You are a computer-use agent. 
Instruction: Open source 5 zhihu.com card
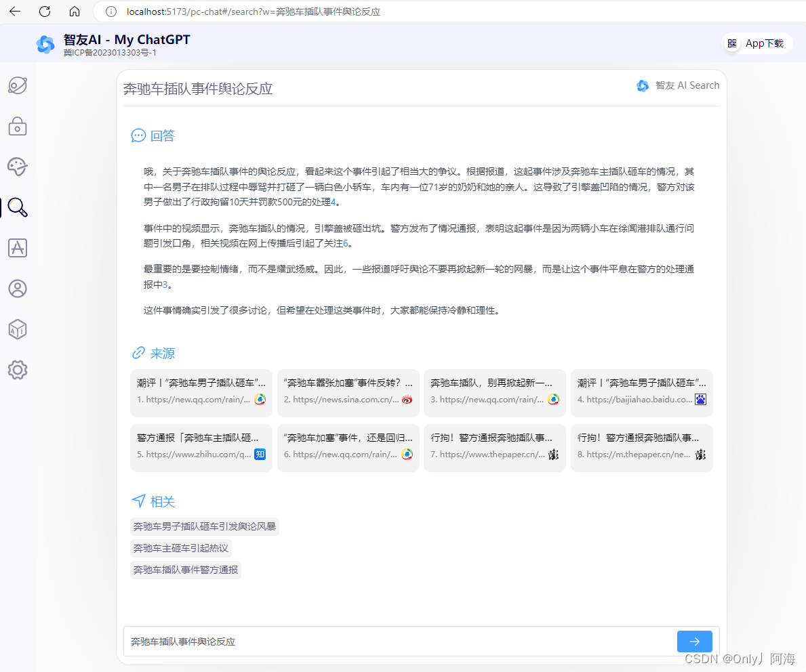[x=201, y=448]
